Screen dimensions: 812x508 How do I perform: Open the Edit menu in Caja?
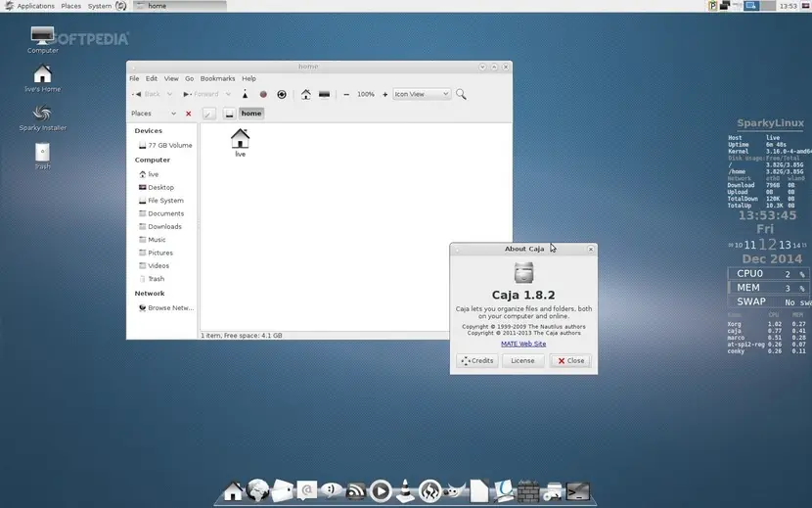[x=152, y=78]
